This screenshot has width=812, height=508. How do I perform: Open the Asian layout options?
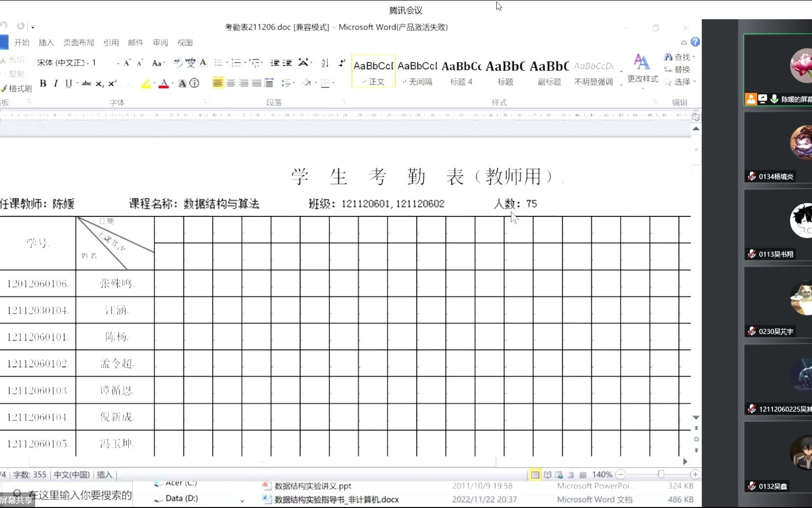tap(305, 63)
